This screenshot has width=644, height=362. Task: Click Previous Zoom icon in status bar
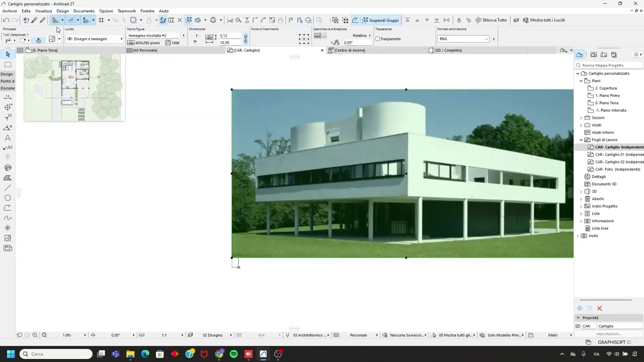pyautogui.click(x=19, y=335)
